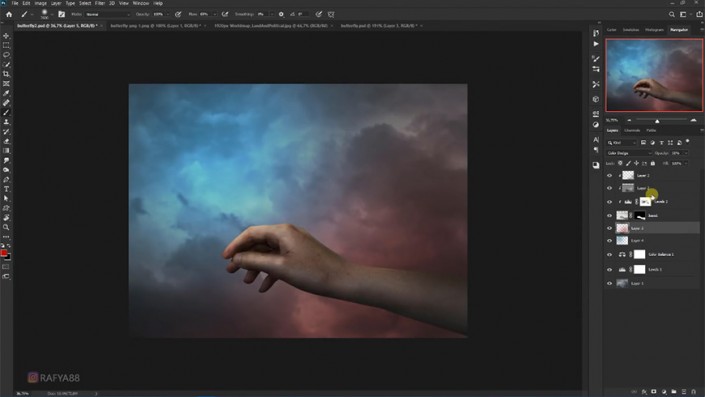Screen dimensions: 705x397
Task: Select the Eraser tool
Action: [x=6, y=141]
